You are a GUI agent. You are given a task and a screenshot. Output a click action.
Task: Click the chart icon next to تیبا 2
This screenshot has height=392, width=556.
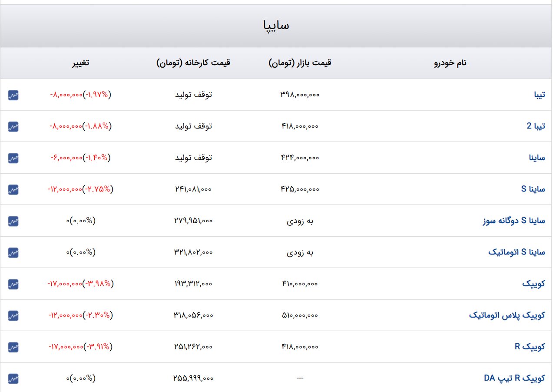click(13, 126)
